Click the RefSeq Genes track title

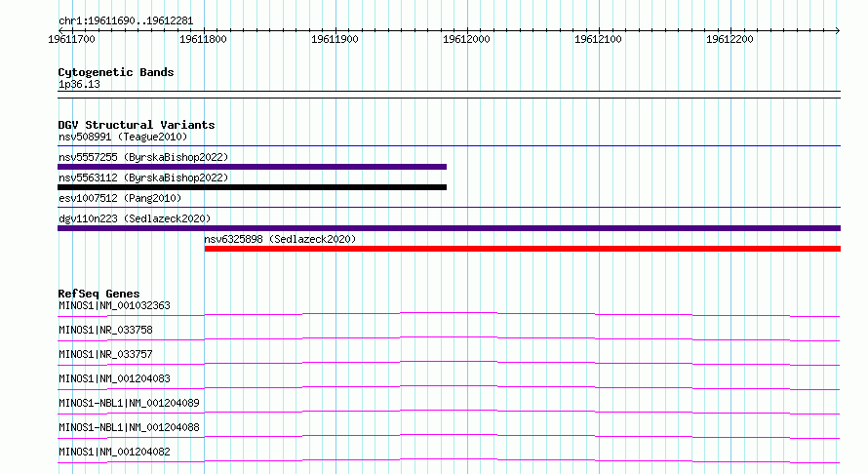[x=99, y=294]
